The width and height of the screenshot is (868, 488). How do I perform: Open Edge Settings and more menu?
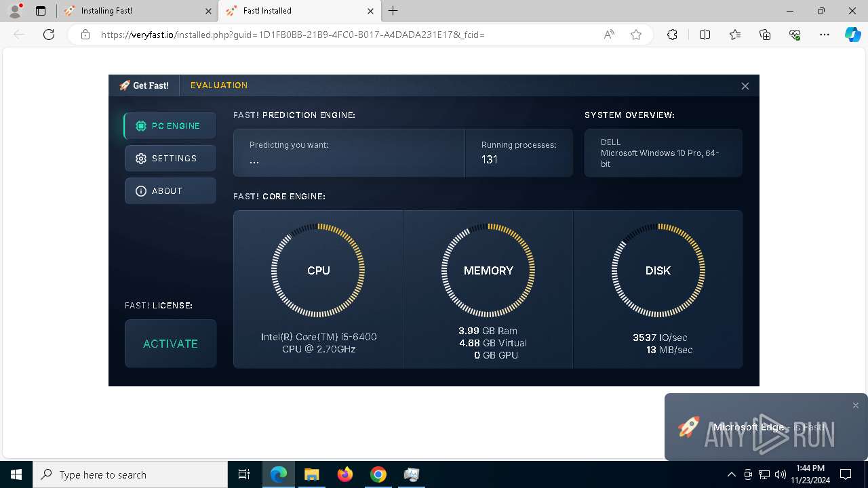click(x=825, y=35)
